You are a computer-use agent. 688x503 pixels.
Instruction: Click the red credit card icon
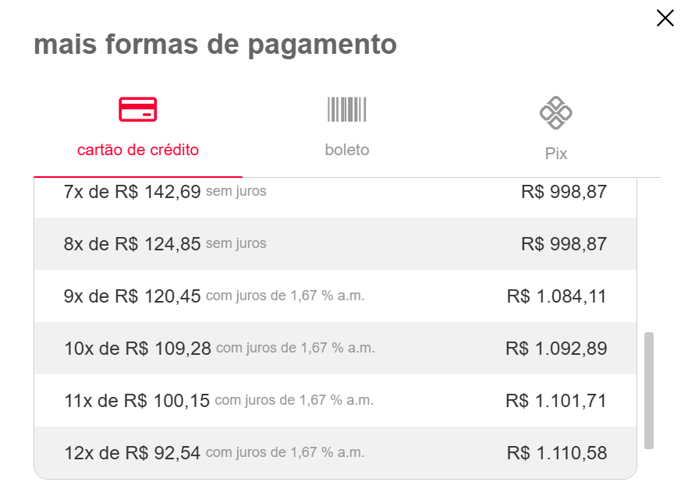click(x=138, y=109)
